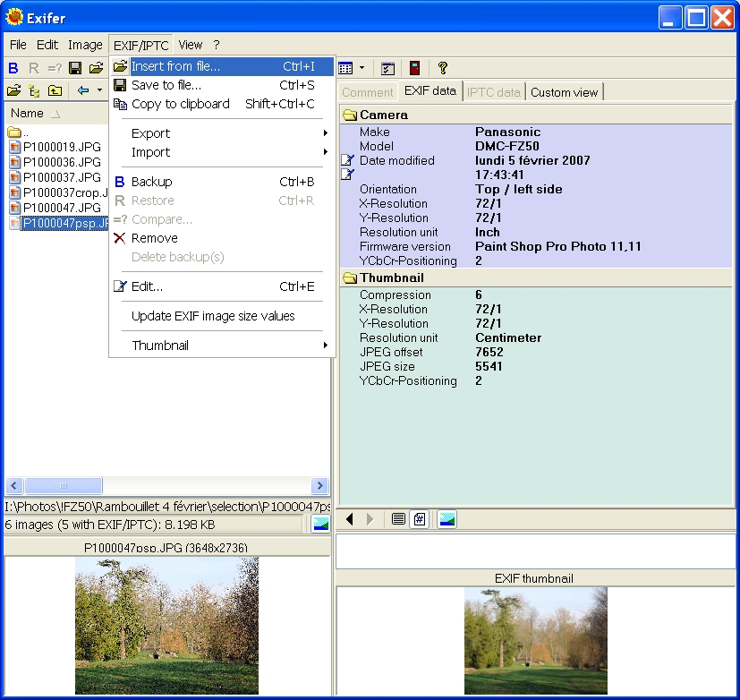Collapse the Camera section header

[x=384, y=115]
